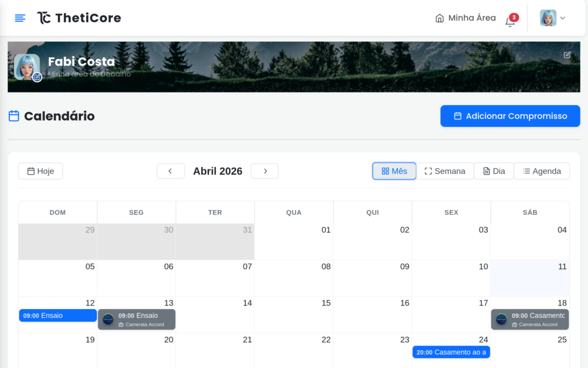Edit Fabi Costa profile photo
Viewport: 588px width, 368px height.
point(37,78)
